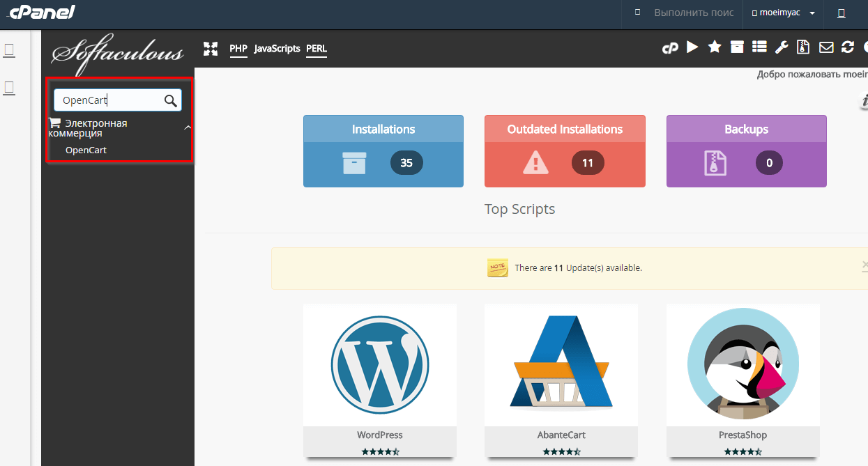The image size is (868, 466).
Task: Click the warning triangle in Outdated Installations
Action: pyautogui.click(x=535, y=163)
